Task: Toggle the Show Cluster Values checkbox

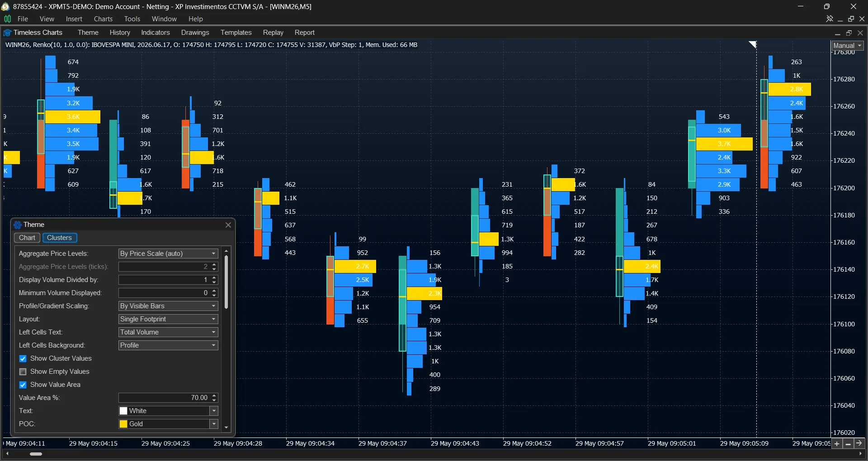Action: click(23, 359)
